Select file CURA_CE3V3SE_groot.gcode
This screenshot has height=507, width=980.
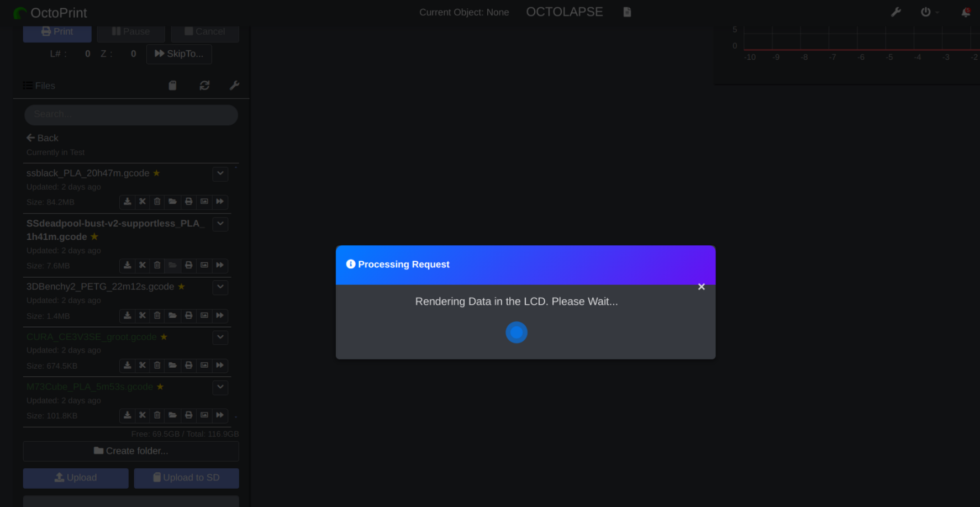pos(92,337)
